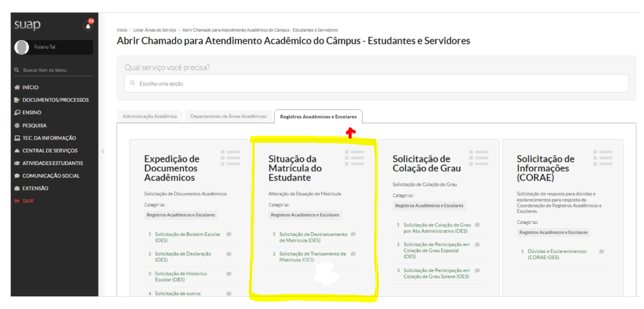Click the list icon on Solicitação de Colação card
644x309 pixels.
pyautogui.click(x=479, y=157)
